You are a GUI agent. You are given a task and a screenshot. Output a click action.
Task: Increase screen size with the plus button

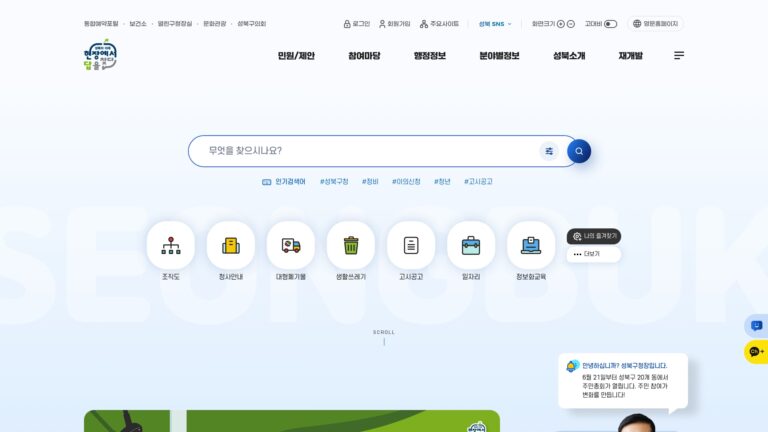561,24
